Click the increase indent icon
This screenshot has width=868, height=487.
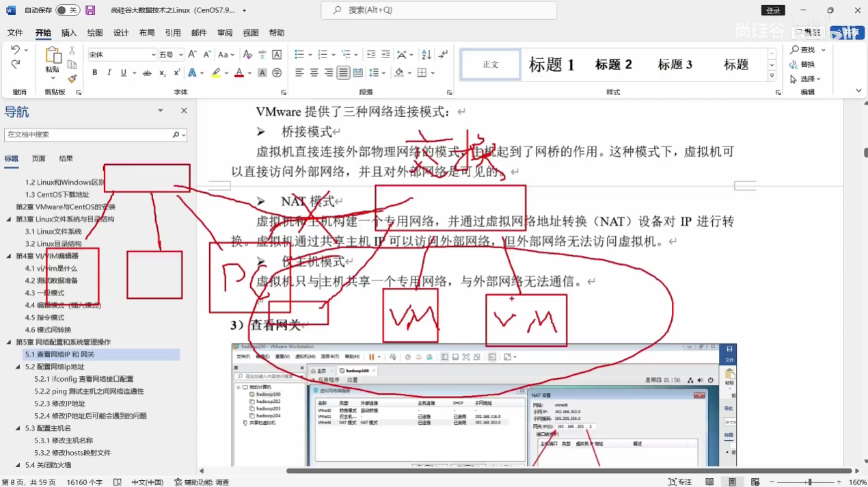pos(386,55)
